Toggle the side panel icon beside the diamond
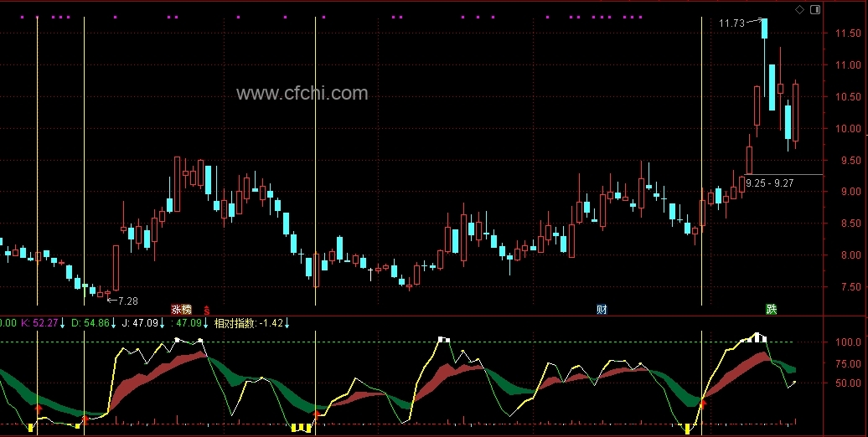This screenshot has width=868, height=437. pos(815,9)
